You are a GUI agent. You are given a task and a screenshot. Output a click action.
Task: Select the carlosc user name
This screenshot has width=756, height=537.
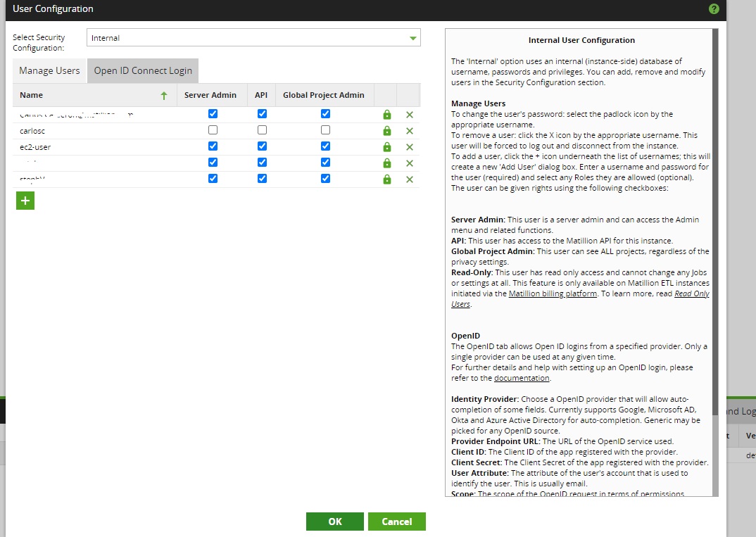pos(32,131)
